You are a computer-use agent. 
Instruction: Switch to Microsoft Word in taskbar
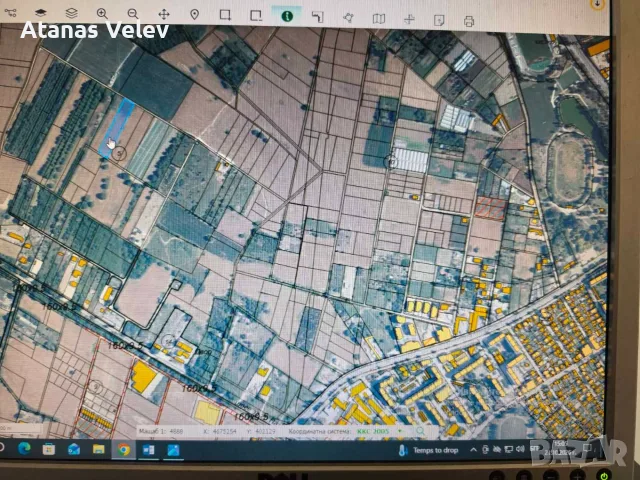149,450
